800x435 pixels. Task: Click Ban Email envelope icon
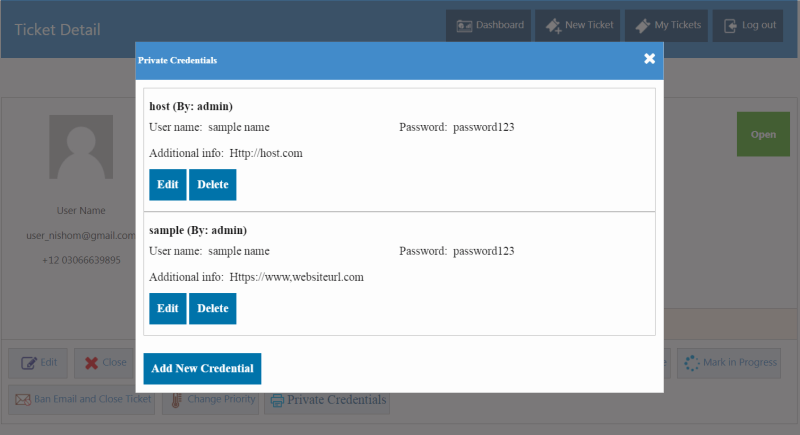tap(23, 399)
